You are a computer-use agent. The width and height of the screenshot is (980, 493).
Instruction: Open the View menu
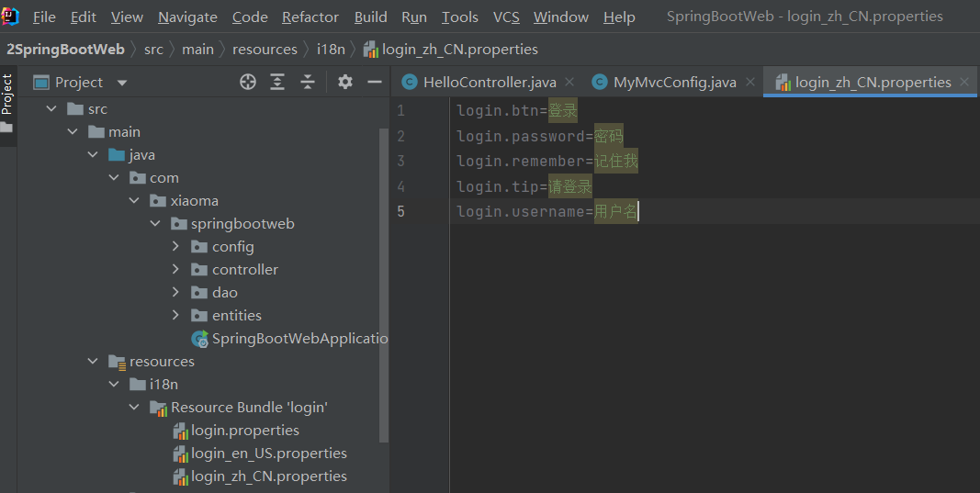coord(127,17)
